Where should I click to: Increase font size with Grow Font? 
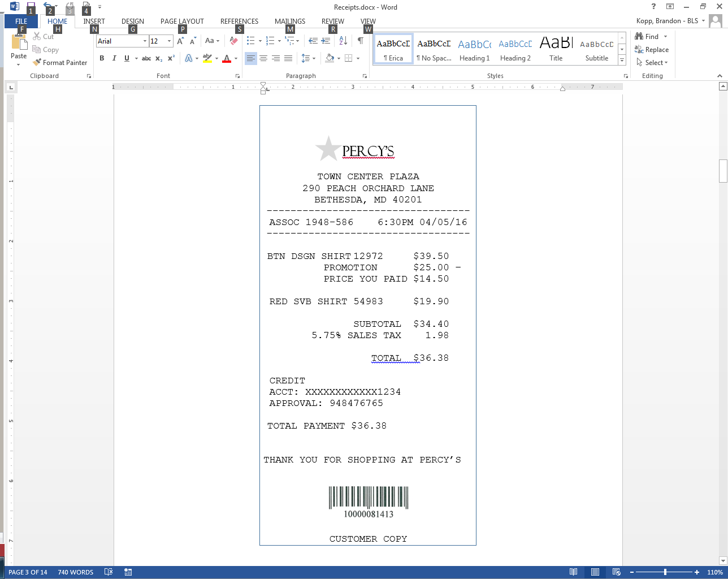pos(181,41)
